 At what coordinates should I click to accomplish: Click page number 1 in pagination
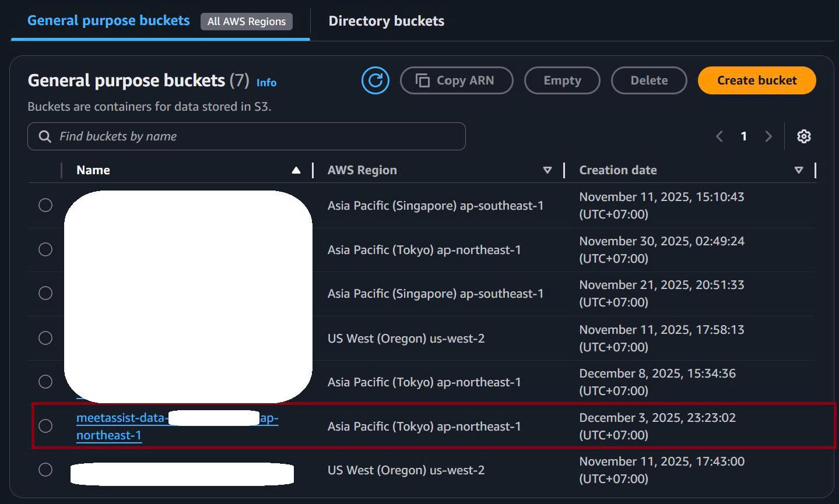[744, 136]
